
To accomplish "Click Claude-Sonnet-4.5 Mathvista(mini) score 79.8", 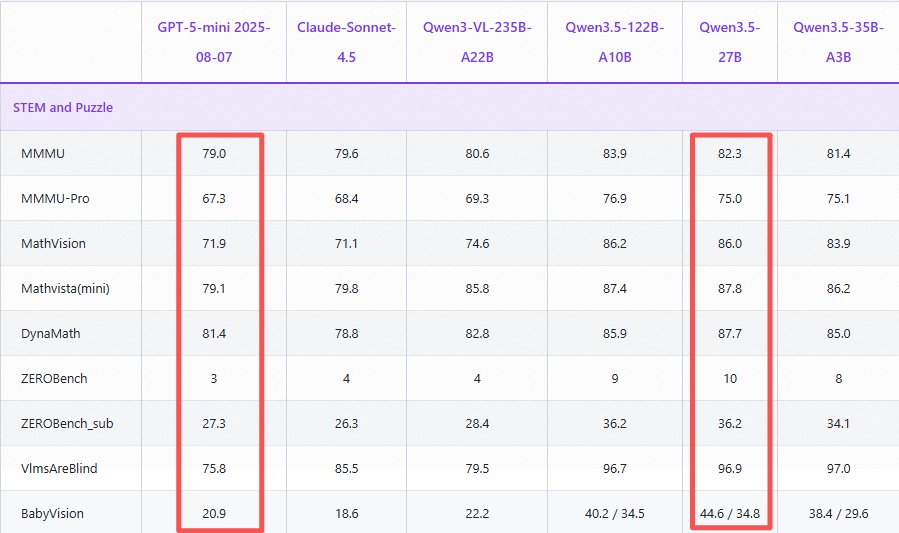I will (346, 288).
